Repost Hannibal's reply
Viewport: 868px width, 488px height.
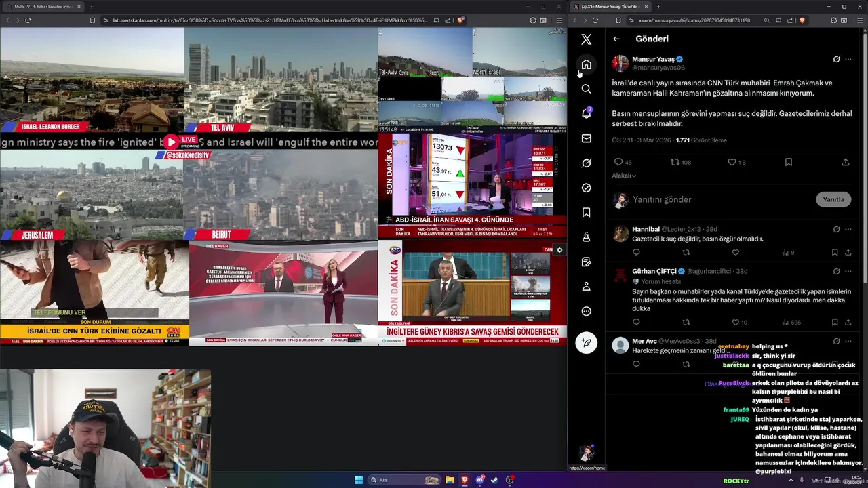(686, 252)
